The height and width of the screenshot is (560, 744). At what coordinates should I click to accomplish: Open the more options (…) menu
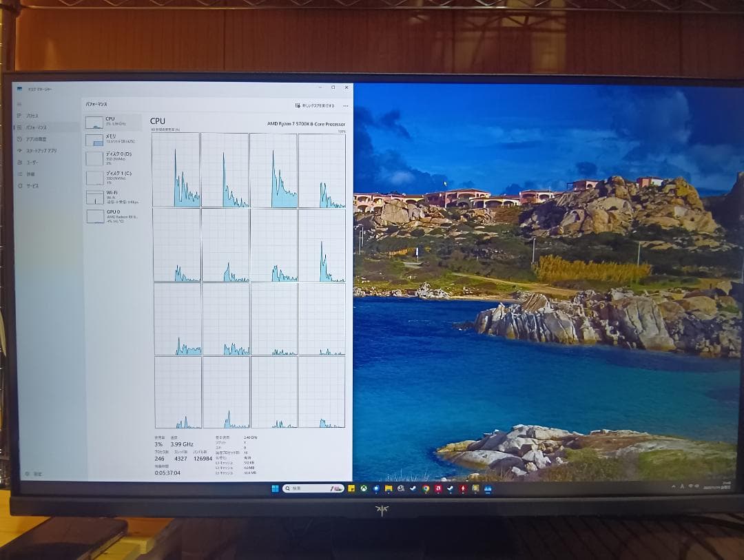pyautogui.click(x=346, y=105)
